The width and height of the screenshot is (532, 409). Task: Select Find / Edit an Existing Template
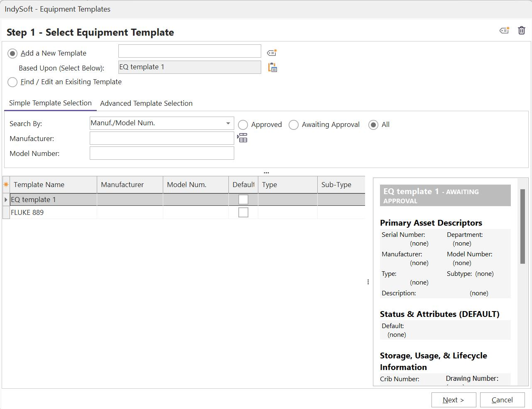12,82
